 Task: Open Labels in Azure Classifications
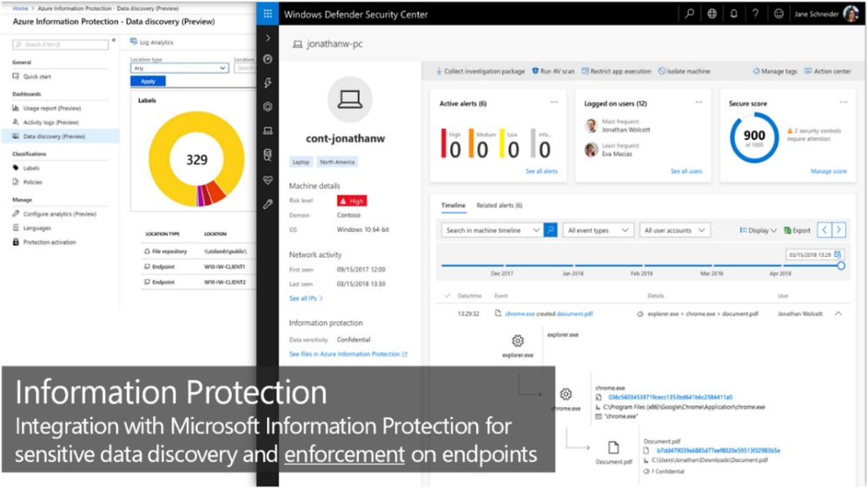coord(31,168)
